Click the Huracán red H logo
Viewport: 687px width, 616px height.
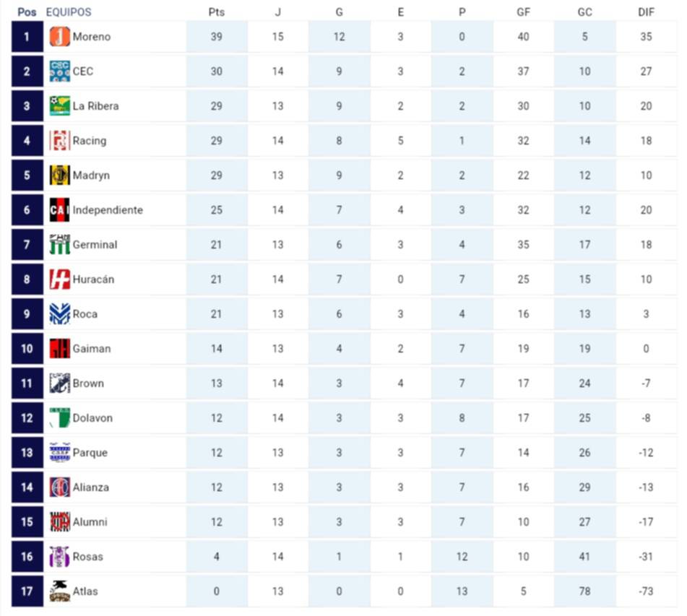[x=60, y=279]
